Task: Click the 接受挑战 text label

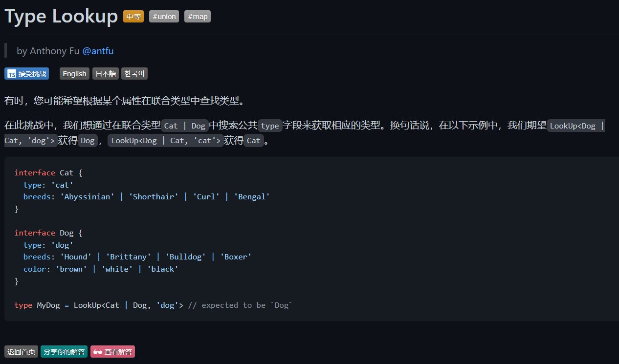Action: pos(32,74)
